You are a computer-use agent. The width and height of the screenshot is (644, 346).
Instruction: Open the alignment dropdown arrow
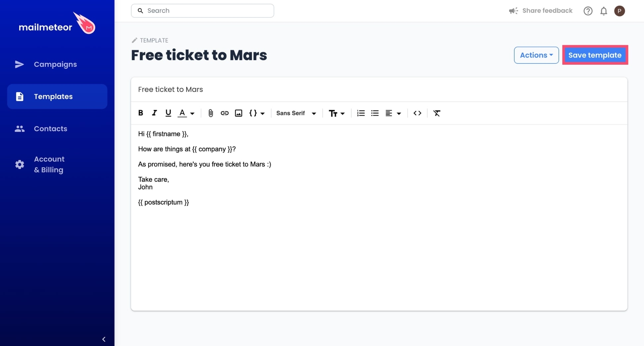click(x=399, y=113)
